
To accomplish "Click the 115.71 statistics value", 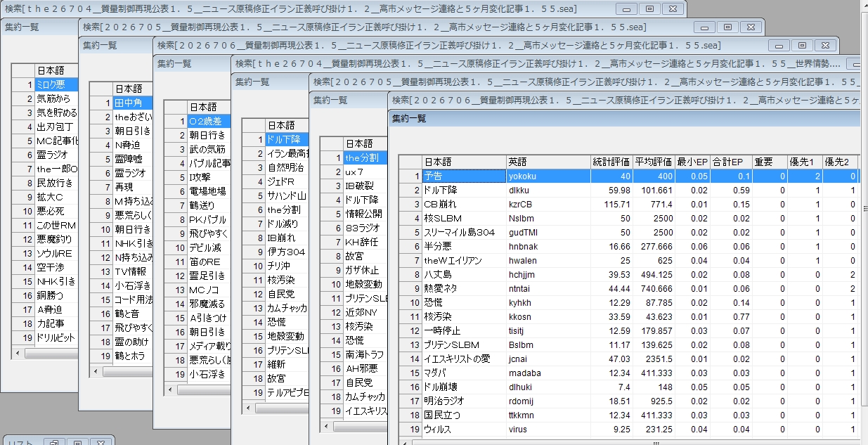I will 611,204.
